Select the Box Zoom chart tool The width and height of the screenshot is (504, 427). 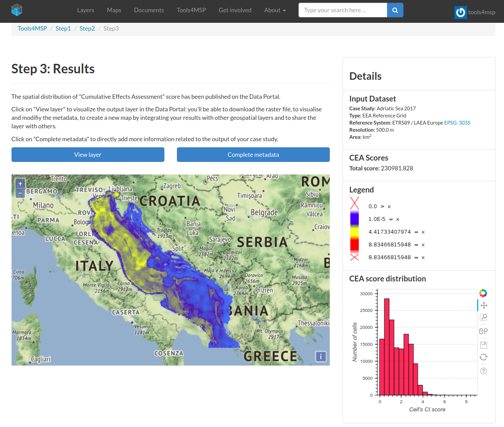(x=484, y=317)
